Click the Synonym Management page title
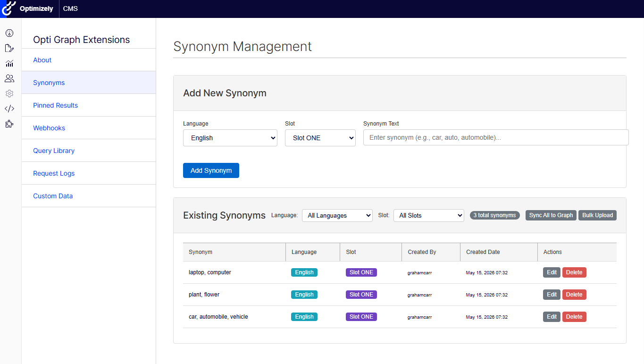The image size is (644, 364). coord(243,46)
